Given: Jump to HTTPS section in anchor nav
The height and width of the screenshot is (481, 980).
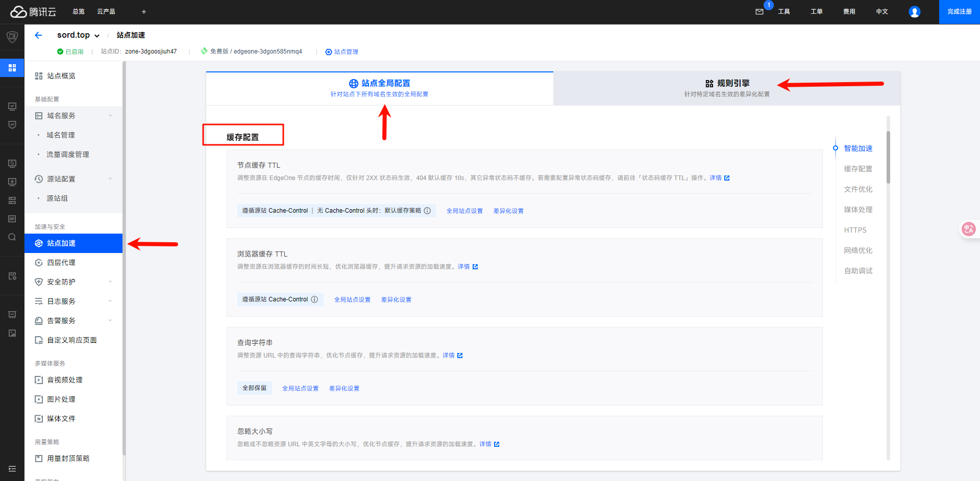Looking at the screenshot, I should pyautogui.click(x=855, y=230).
